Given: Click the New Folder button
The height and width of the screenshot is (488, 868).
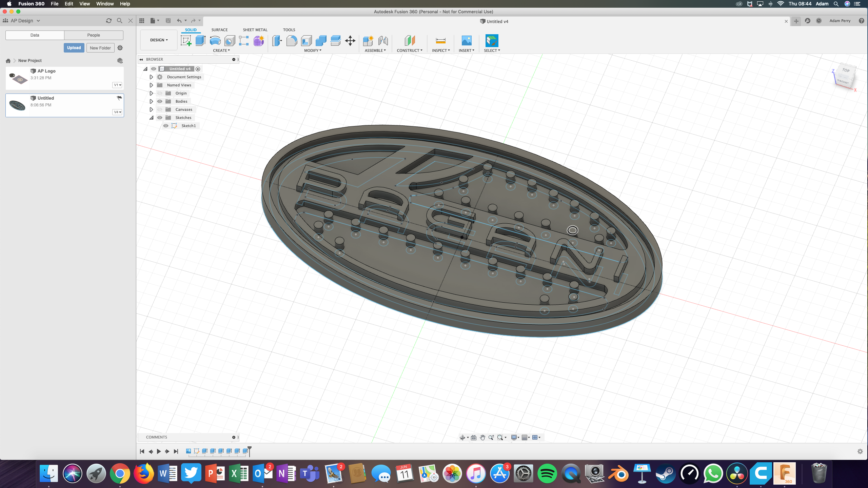Looking at the screenshot, I should click(100, 48).
